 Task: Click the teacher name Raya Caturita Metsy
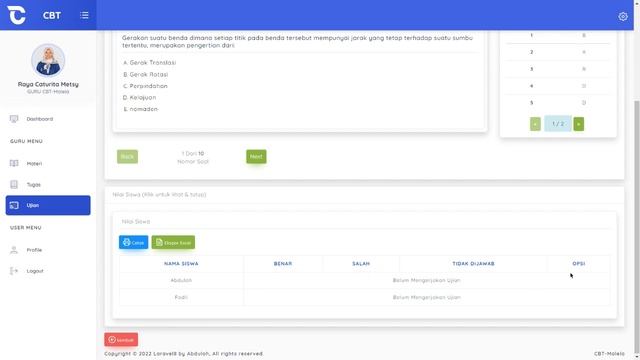[48, 84]
